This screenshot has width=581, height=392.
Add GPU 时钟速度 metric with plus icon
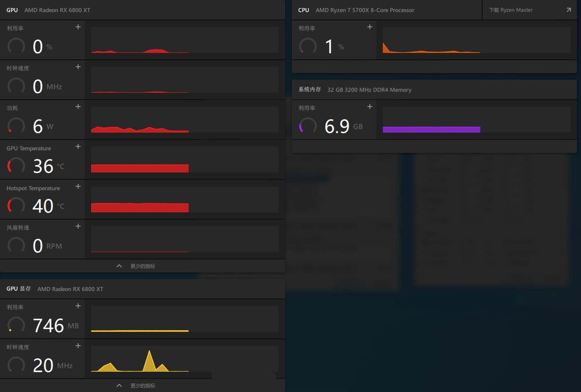click(x=78, y=67)
